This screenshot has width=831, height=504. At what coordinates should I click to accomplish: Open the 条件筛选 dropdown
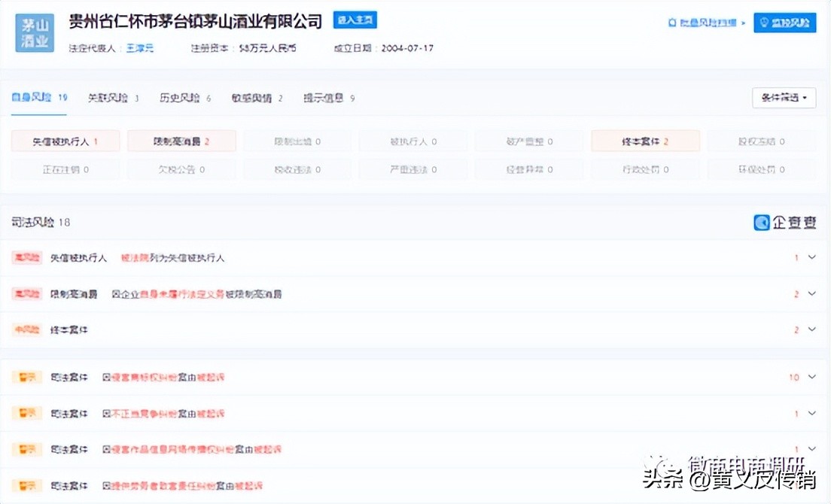784,98
